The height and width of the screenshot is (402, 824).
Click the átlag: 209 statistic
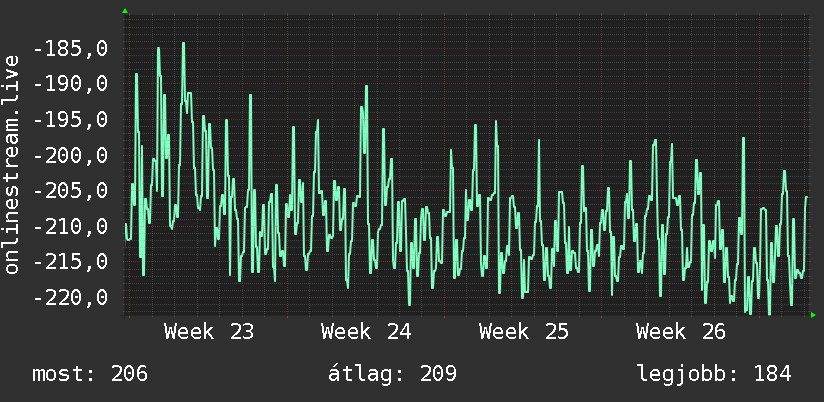(x=393, y=374)
